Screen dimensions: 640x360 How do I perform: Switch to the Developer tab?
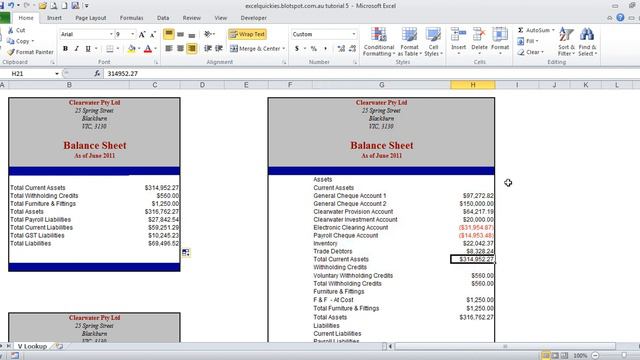coord(253,18)
